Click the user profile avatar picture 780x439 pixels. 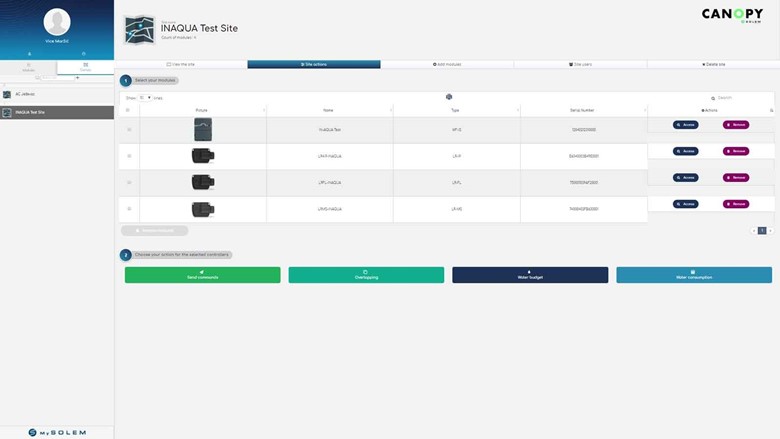click(x=57, y=22)
